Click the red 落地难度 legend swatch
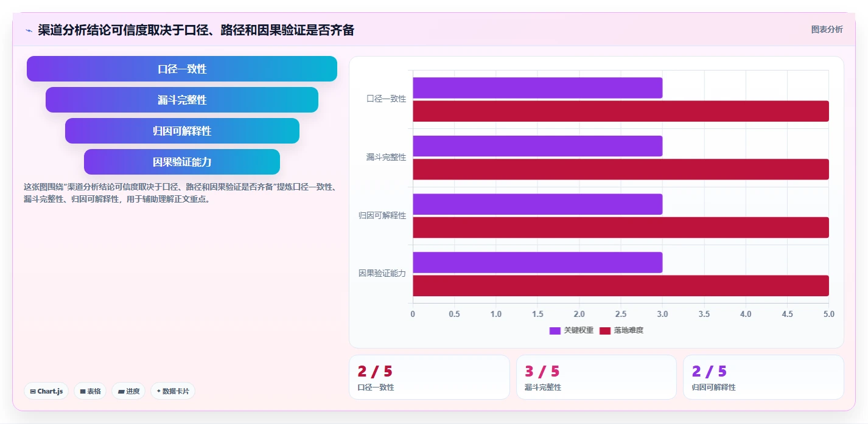This screenshot has height=424, width=868. pyautogui.click(x=605, y=330)
